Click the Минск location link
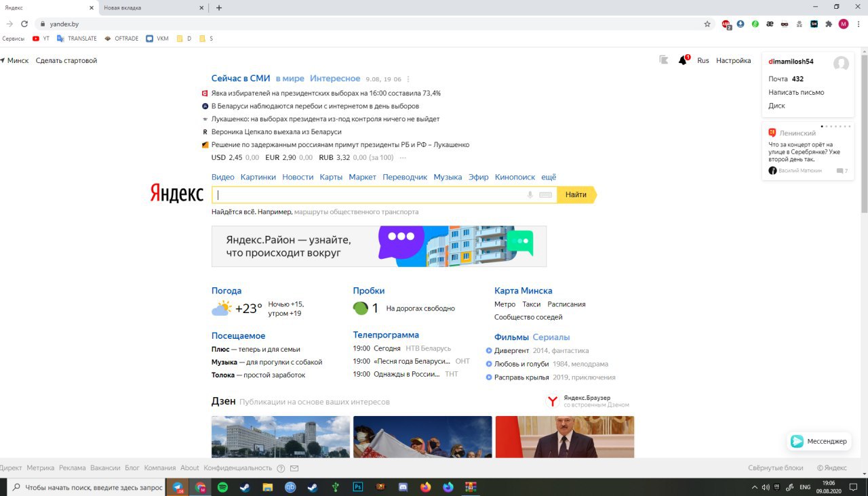The width and height of the screenshot is (868, 496). coord(18,60)
